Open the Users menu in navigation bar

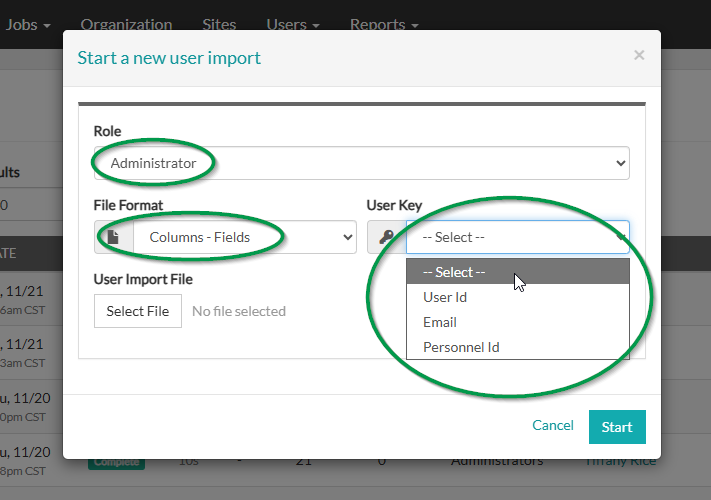click(x=293, y=24)
